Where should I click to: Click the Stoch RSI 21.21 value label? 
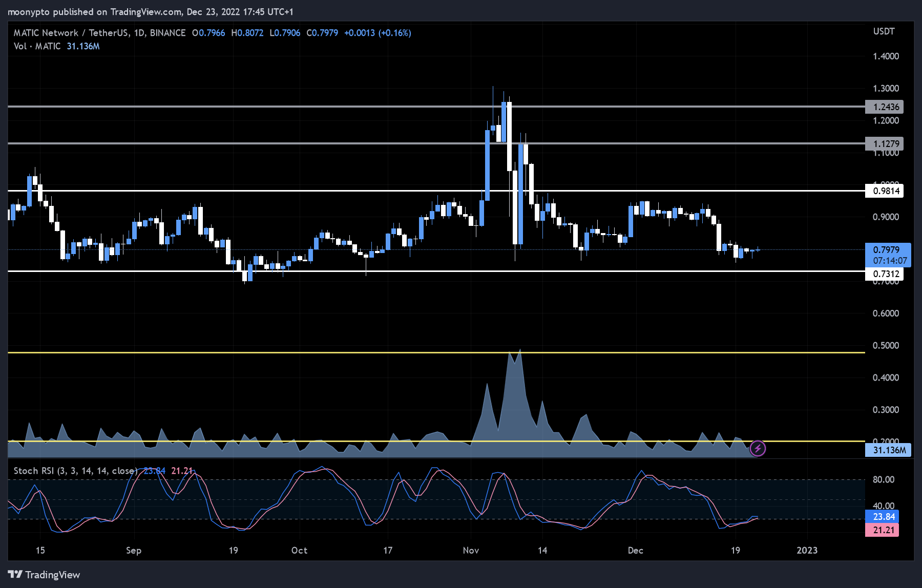click(x=882, y=530)
